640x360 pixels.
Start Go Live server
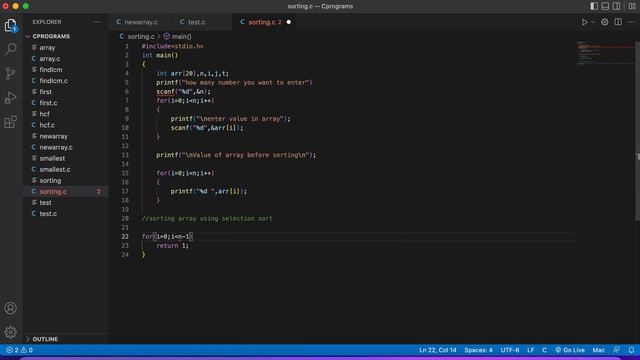click(x=570, y=350)
